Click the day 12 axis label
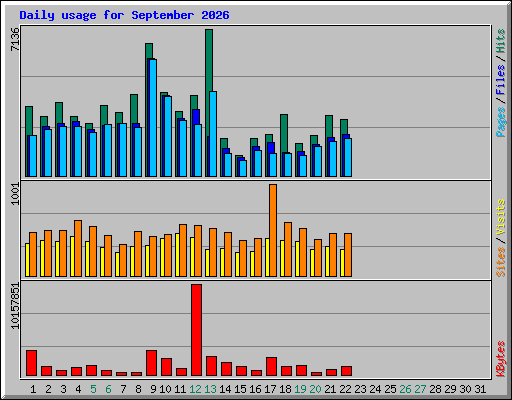Viewport: 512px width, 400px height. [196, 389]
